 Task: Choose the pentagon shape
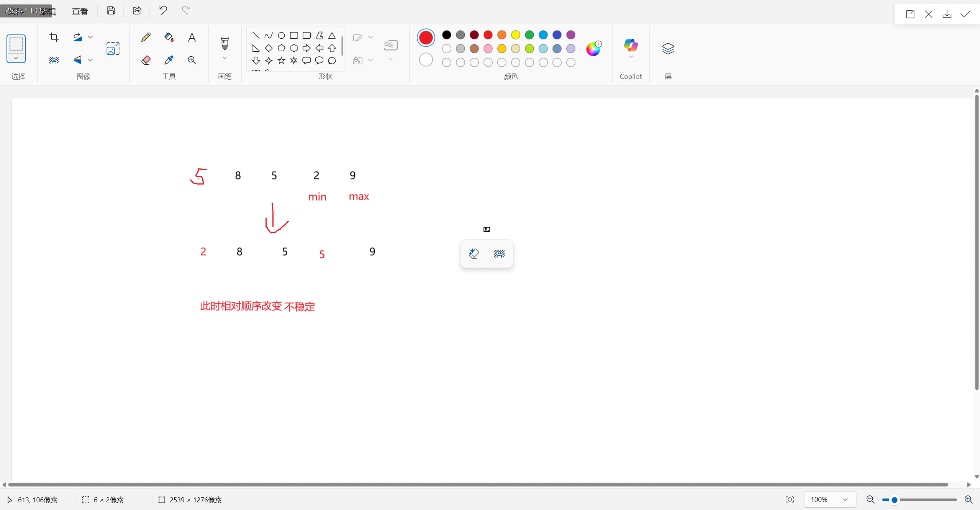tap(281, 48)
